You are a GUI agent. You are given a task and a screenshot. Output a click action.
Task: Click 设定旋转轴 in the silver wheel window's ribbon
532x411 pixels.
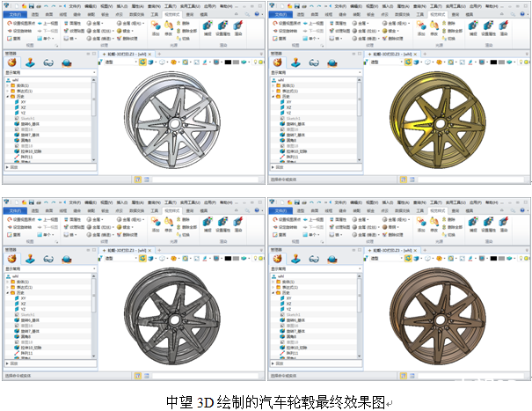(19, 31)
